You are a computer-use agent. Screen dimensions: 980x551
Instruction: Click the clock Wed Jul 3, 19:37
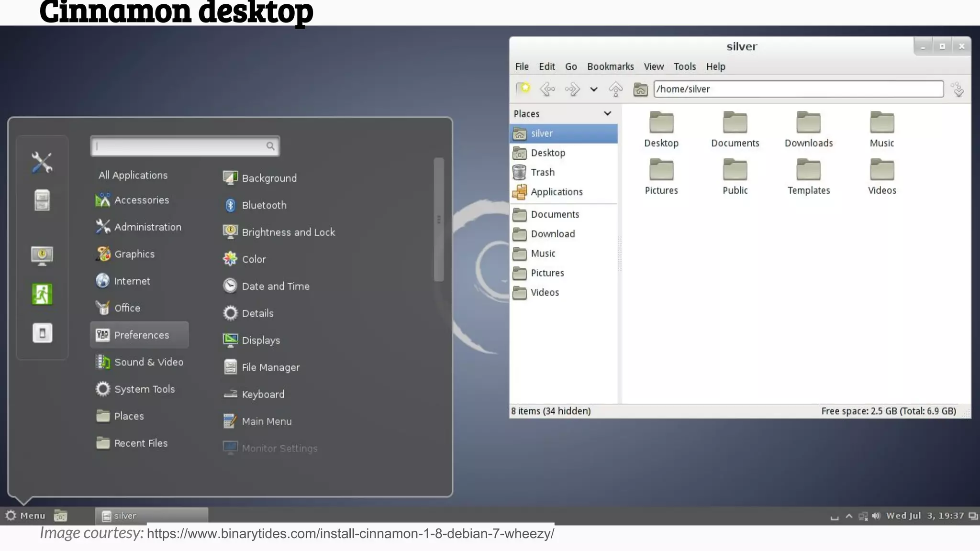point(925,516)
